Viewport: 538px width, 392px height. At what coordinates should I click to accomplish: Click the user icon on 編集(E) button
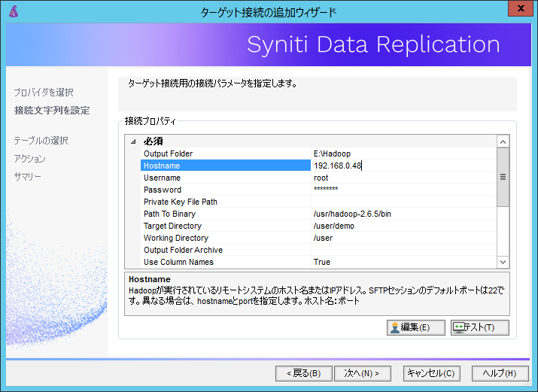pyautogui.click(x=395, y=327)
